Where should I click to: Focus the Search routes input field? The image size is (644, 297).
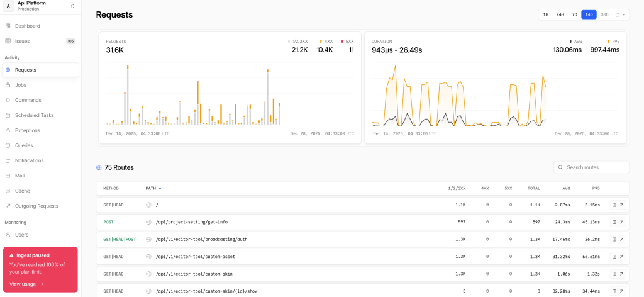595,167
